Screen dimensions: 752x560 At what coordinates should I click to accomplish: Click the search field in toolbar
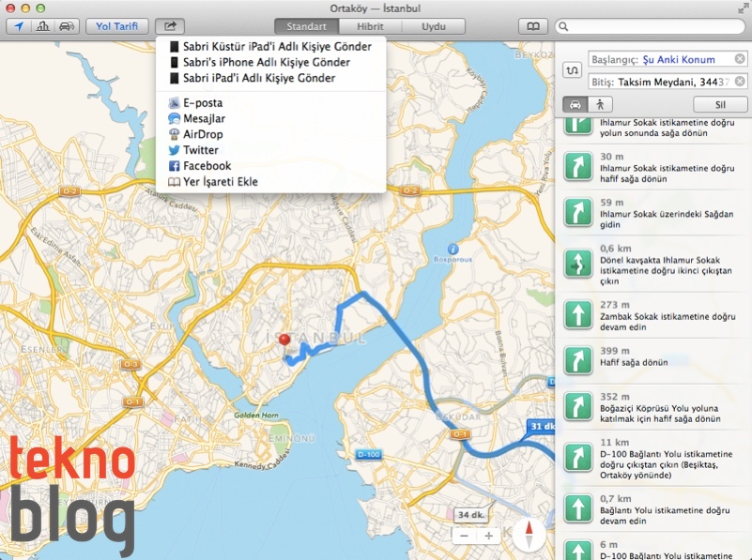point(652,27)
